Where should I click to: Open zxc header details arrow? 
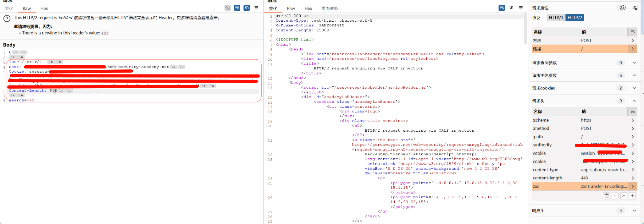point(633,186)
